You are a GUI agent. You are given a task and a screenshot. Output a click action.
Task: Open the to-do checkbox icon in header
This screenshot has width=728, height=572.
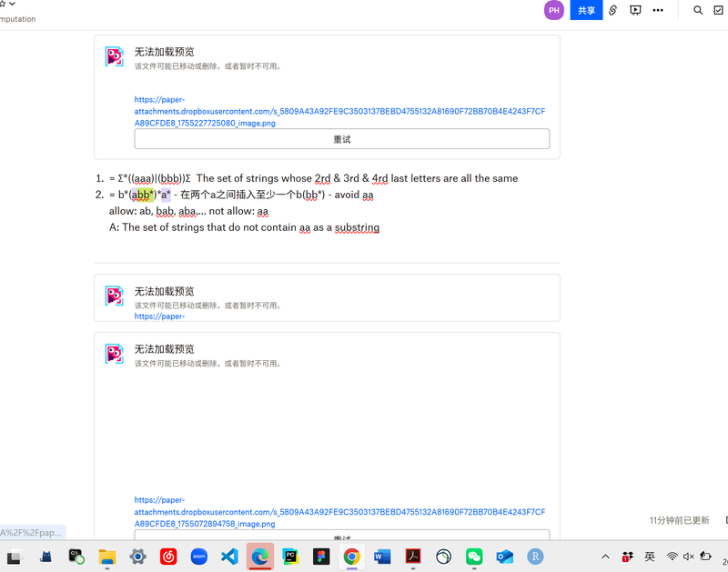(x=719, y=10)
